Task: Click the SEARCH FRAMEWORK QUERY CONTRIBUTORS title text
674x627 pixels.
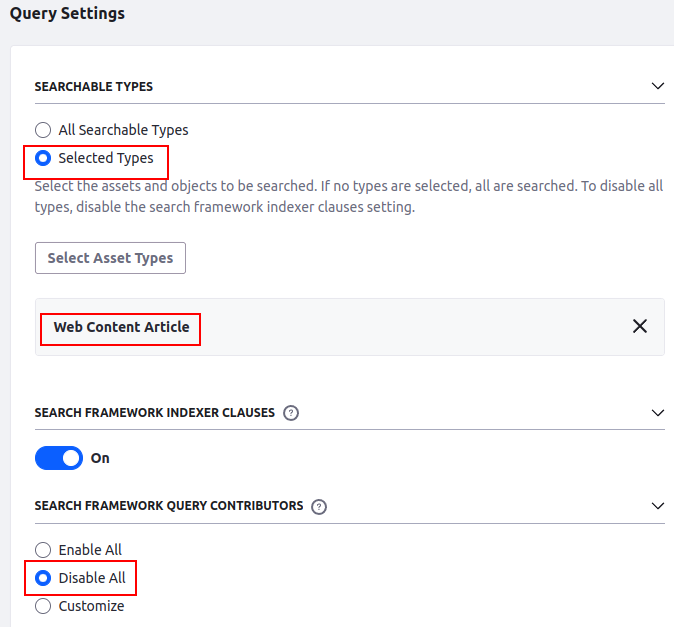Action: (x=168, y=506)
